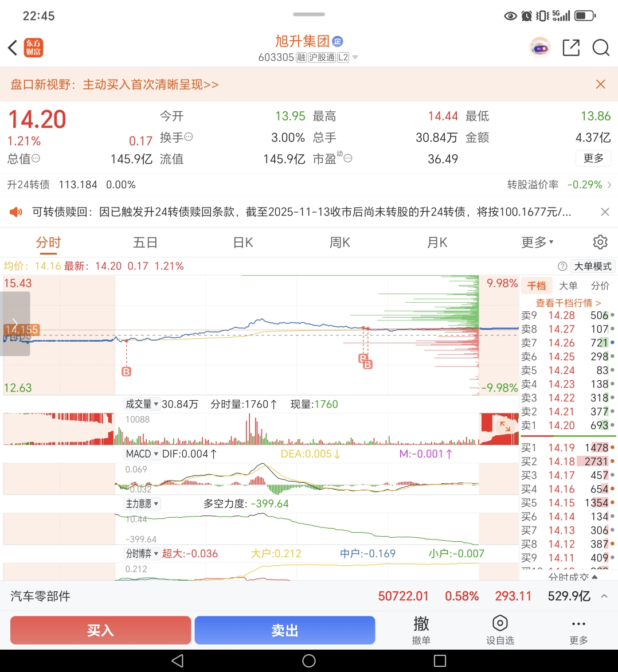Open the search magnifier icon
The image size is (618, 672).
pyautogui.click(x=601, y=48)
